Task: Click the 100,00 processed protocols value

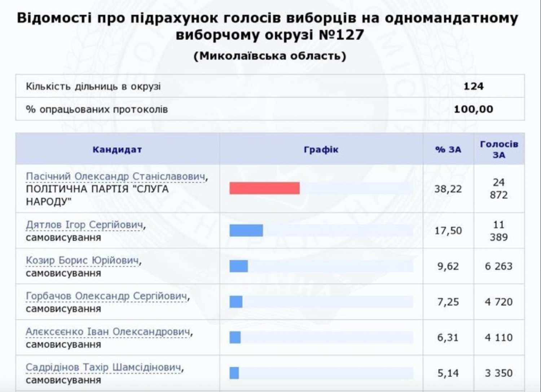Action: [473, 109]
